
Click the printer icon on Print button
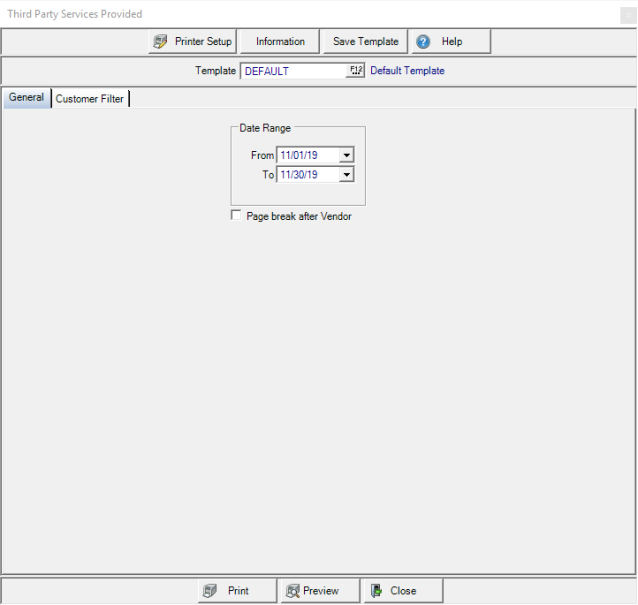210,590
